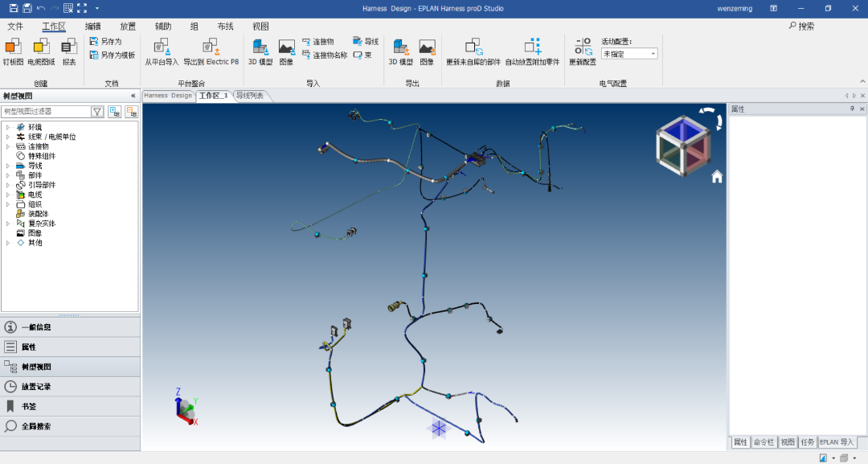Click 更新来自库的部件 update parts from library
This screenshot has height=464, width=868.
pos(473,52)
